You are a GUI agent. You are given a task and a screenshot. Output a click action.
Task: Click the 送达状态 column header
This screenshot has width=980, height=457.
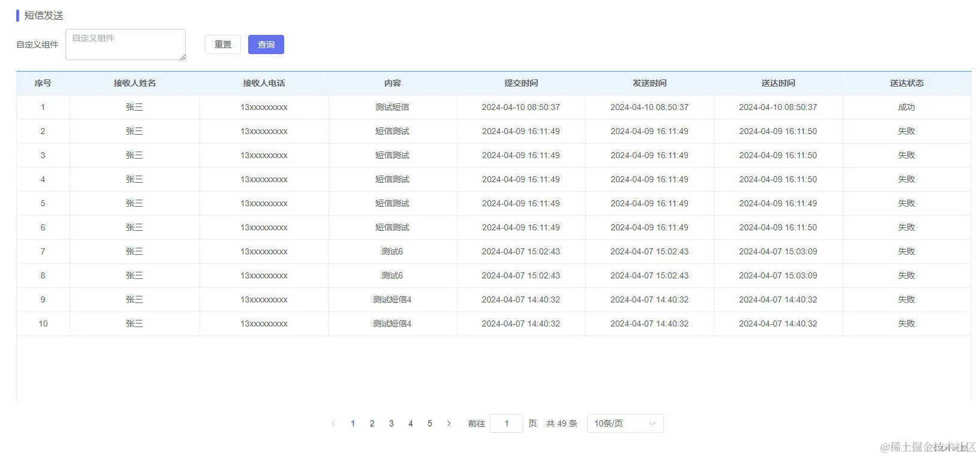(907, 83)
